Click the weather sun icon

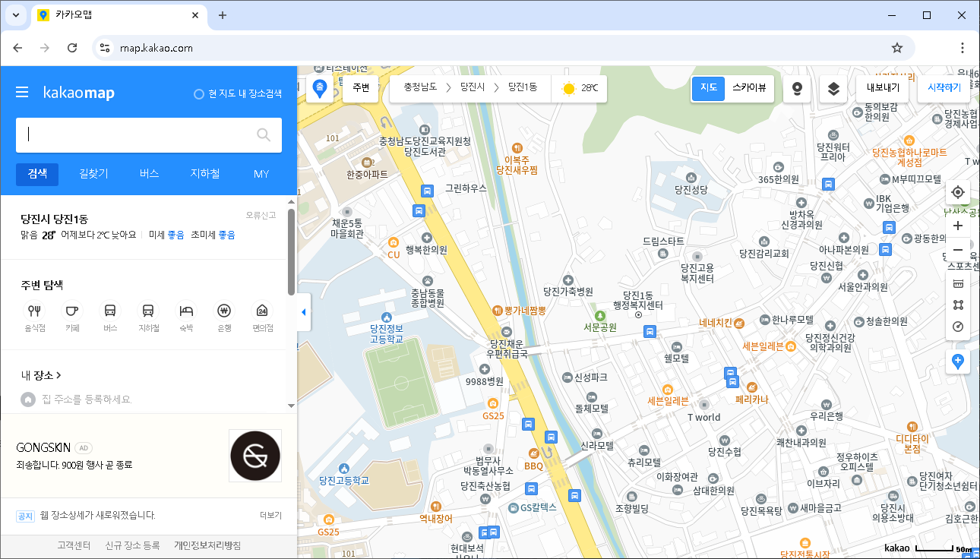569,88
